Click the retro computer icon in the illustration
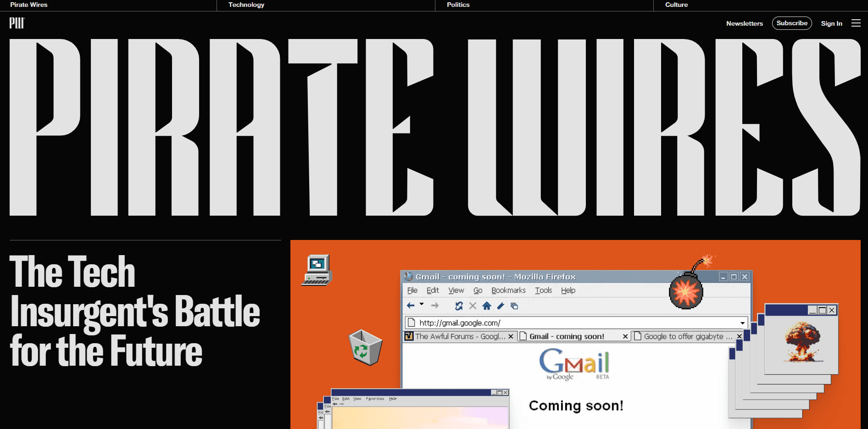This screenshot has width=868, height=429. coord(317,270)
